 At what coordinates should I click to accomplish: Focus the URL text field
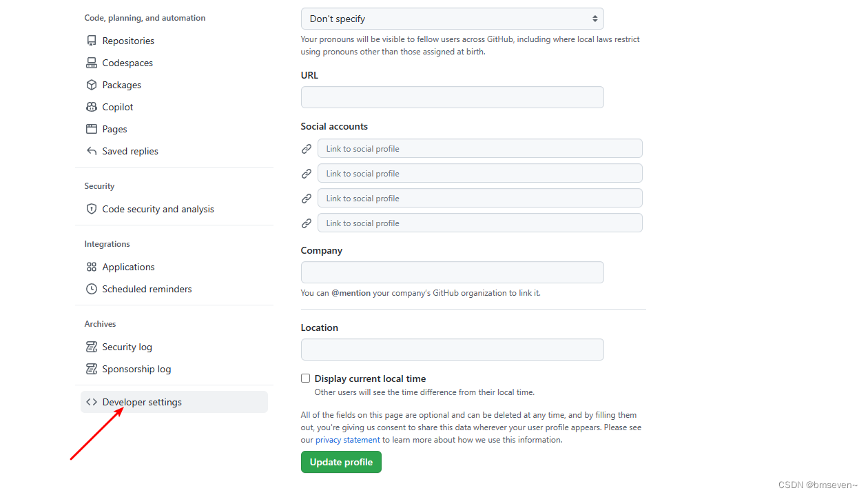click(452, 97)
